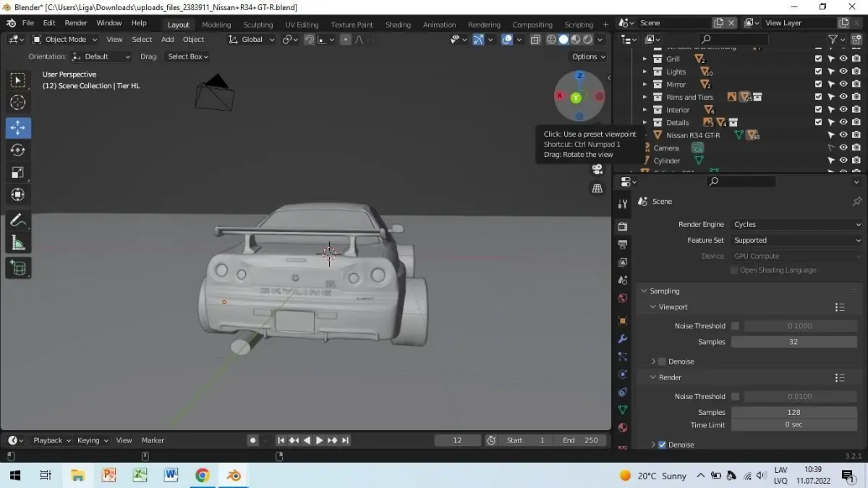Image resolution: width=868 pixels, height=488 pixels.
Task: Open the View Layer properties tab
Action: coord(622,262)
